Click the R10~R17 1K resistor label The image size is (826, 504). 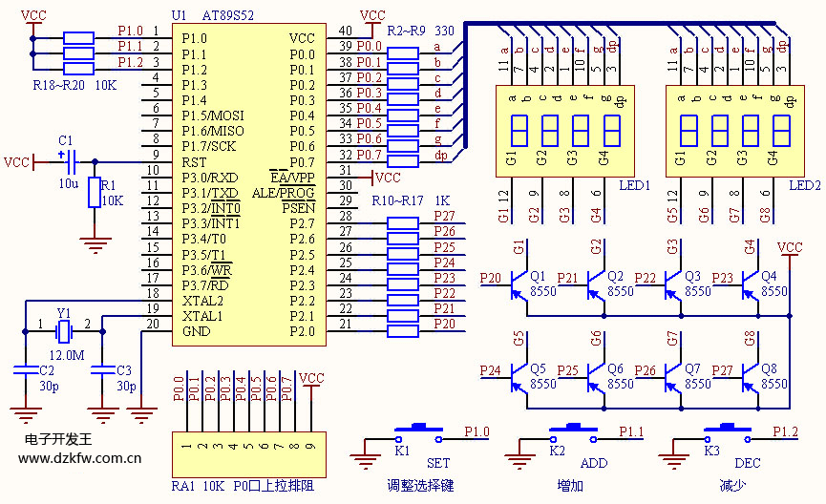411,201
